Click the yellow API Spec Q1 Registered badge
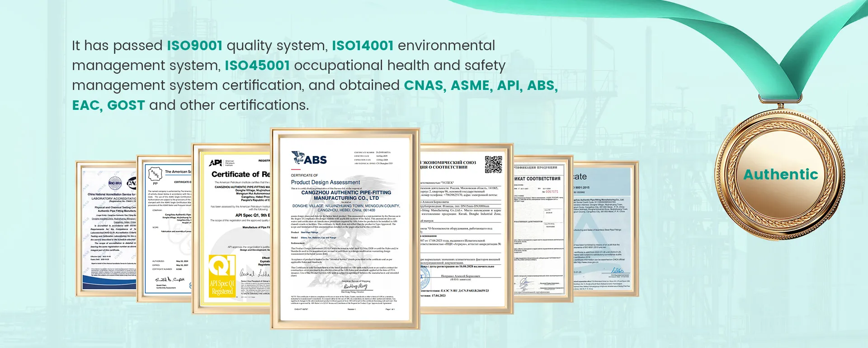The width and height of the screenshot is (868, 348). pos(222,276)
